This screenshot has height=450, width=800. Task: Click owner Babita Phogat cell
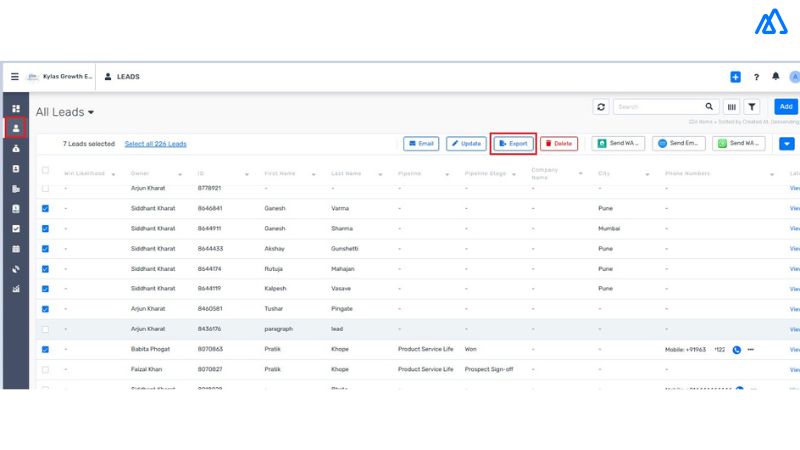150,349
